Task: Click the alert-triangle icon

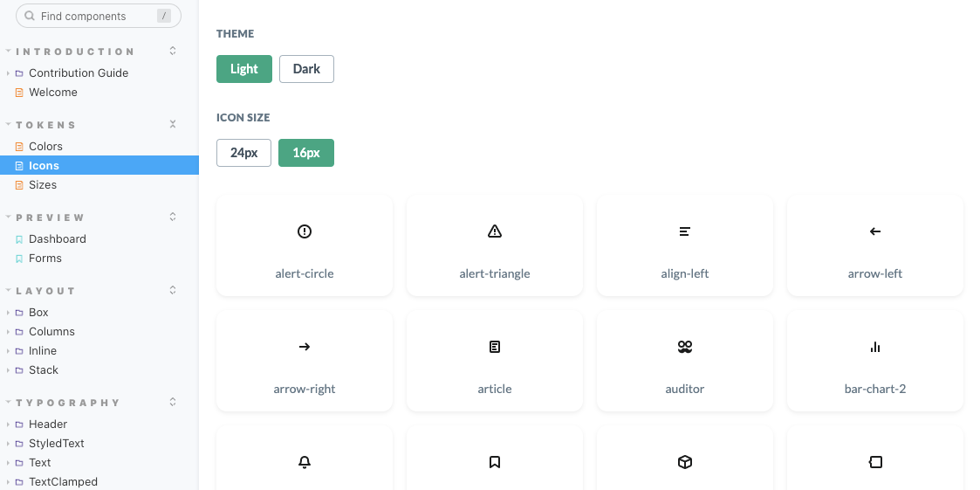Action: tap(495, 231)
